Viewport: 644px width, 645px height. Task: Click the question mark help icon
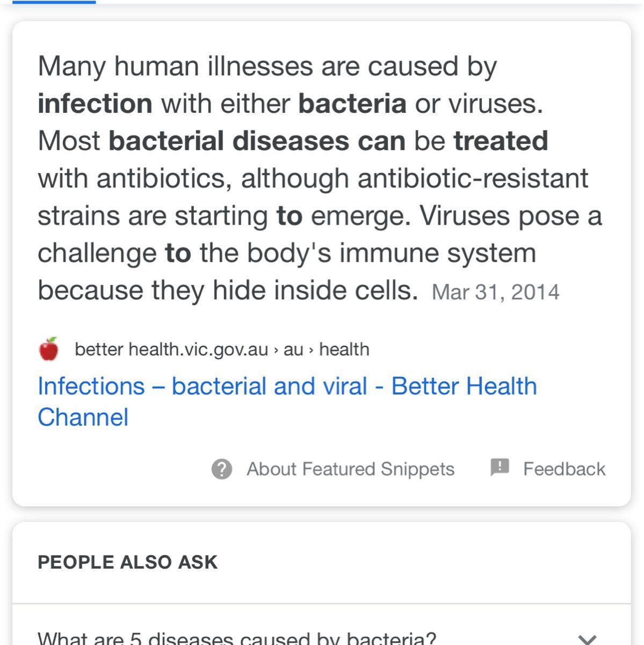[222, 469]
